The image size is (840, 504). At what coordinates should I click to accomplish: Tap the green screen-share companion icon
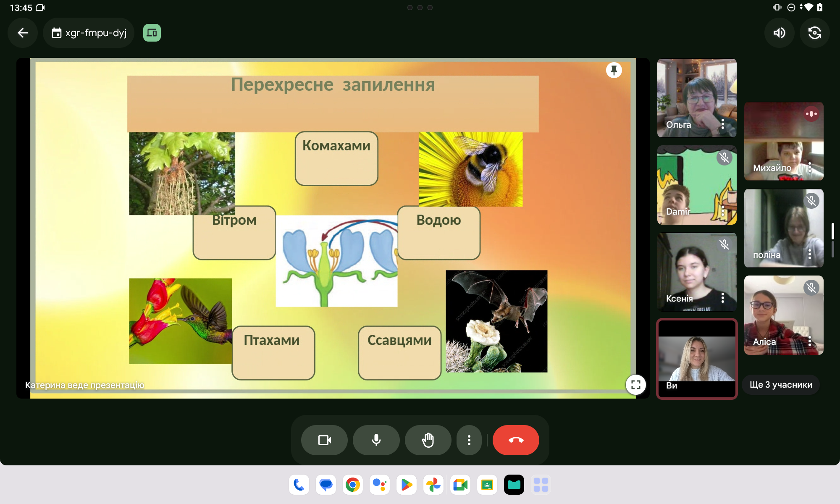click(x=152, y=33)
